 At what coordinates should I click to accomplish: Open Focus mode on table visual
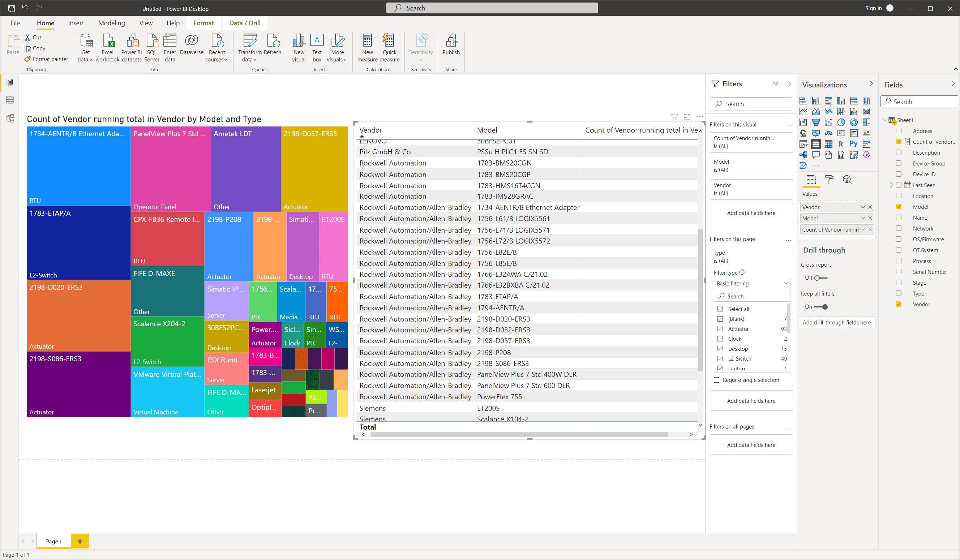click(687, 116)
